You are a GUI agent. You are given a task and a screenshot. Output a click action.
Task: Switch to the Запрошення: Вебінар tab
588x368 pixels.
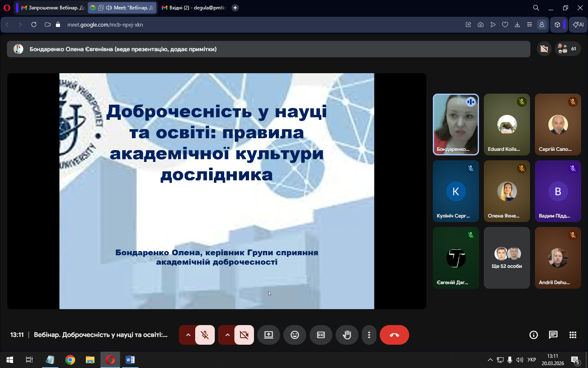(53, 8)
